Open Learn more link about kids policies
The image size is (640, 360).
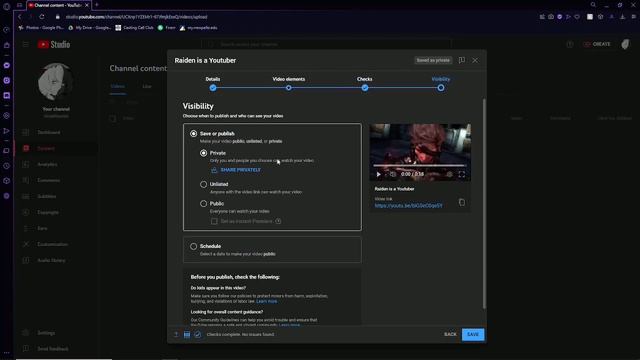[267, 301]
